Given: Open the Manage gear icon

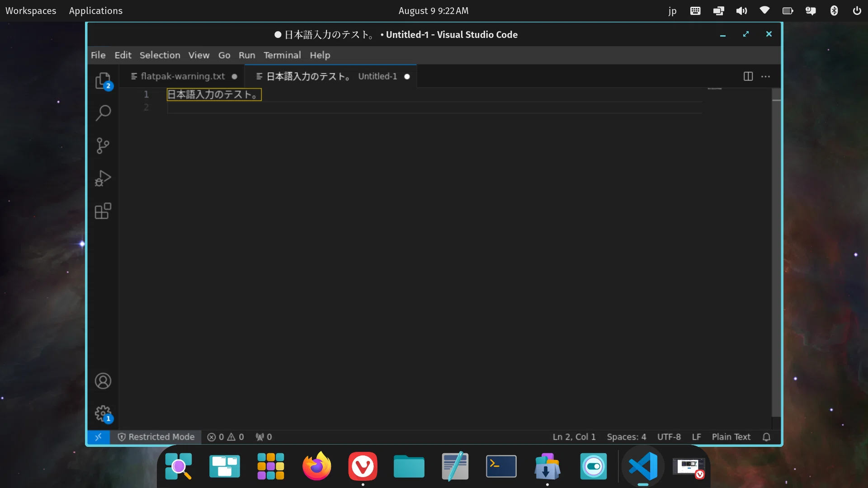Looking at the screenshot, I should click(x=103, y=413).
